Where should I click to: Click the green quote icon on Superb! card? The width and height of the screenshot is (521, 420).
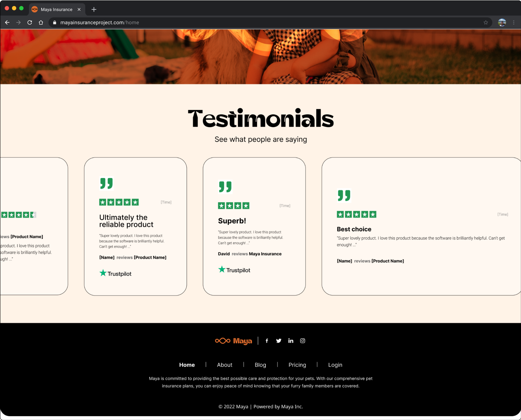(225, 187)
